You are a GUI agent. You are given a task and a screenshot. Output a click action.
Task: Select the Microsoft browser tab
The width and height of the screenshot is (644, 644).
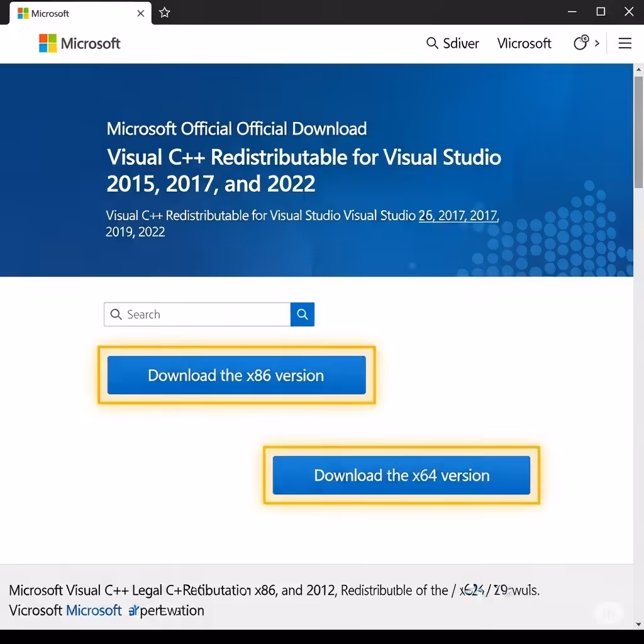tap(80, 14)
